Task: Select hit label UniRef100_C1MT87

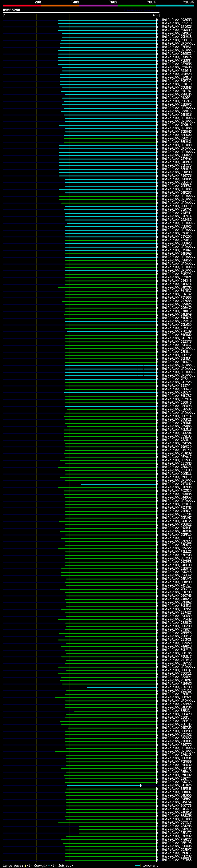Action: tap(177, 91)
